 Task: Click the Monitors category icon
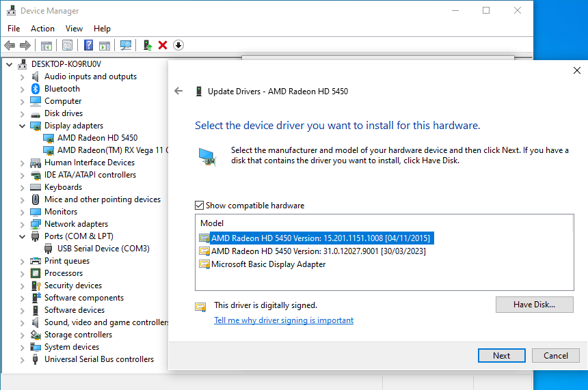point(36,212)
